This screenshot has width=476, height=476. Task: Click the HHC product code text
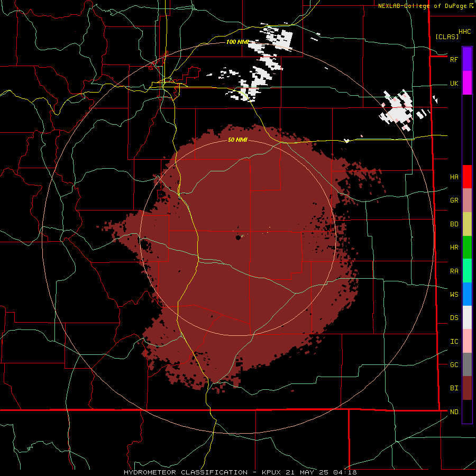click(464, 32)
